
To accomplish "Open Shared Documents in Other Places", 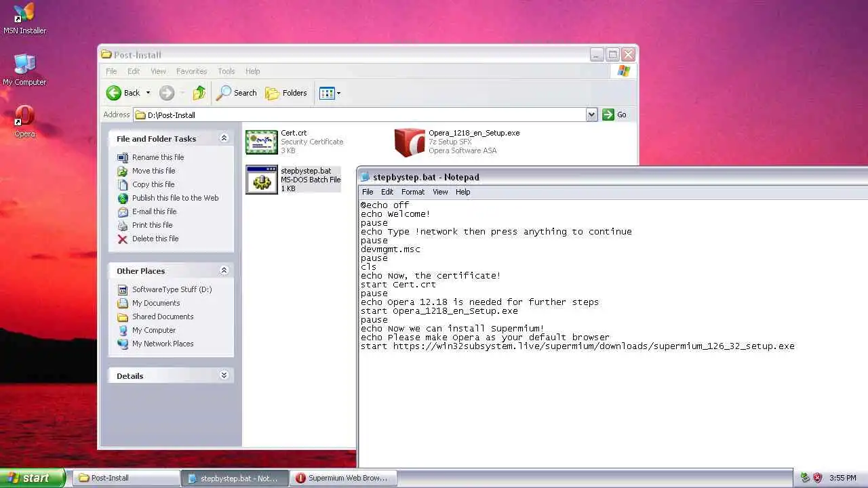I will click(155, 317).
